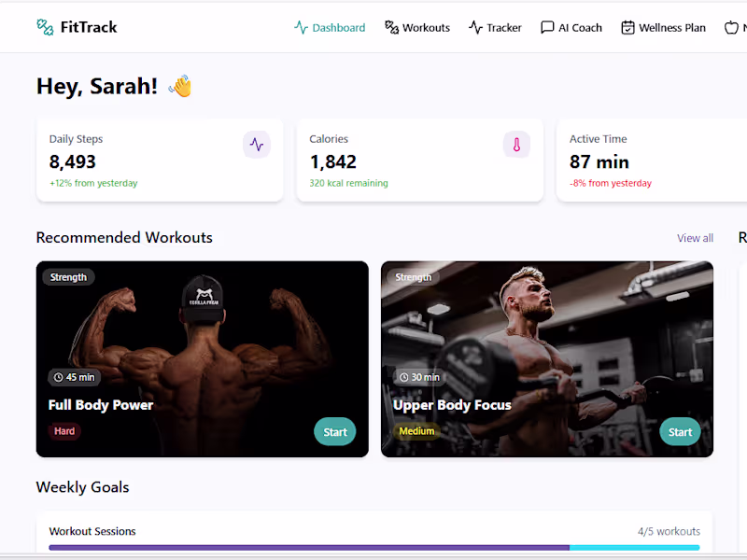The height and width of the screenshot is (560, 747).
Task: Go to the Workouts menu item
Action: point(417,28)
